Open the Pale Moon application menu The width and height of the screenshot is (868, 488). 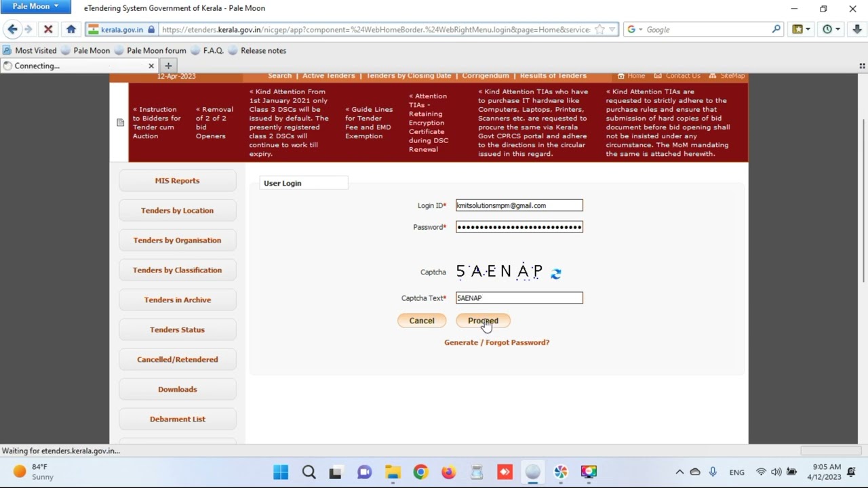(35, 6)
